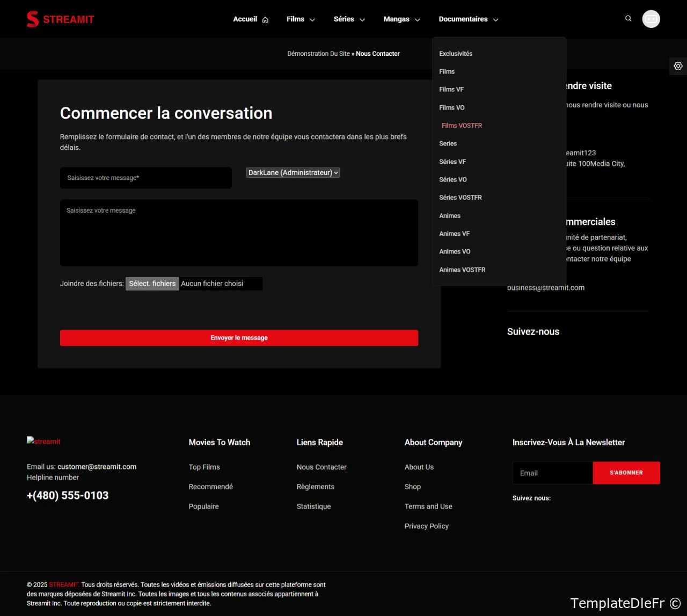Click the streamit footer logo image

44,441
